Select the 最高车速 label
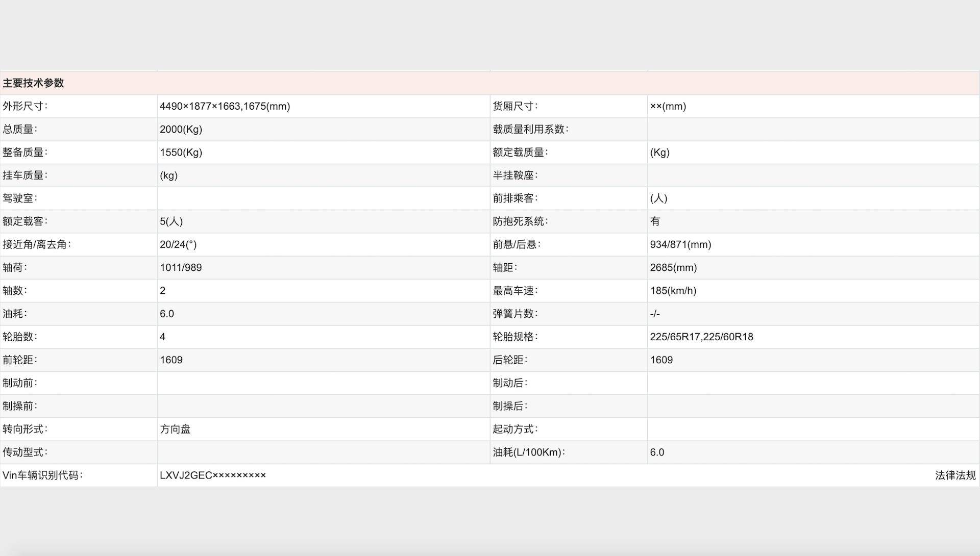This screenshot has height=556, width=980. (515, 290)
